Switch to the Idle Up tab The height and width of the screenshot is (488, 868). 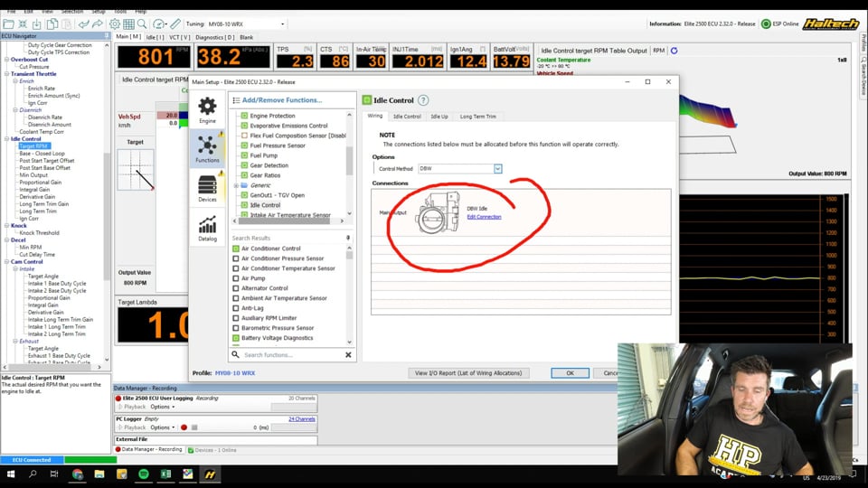(x=439, y=117)
